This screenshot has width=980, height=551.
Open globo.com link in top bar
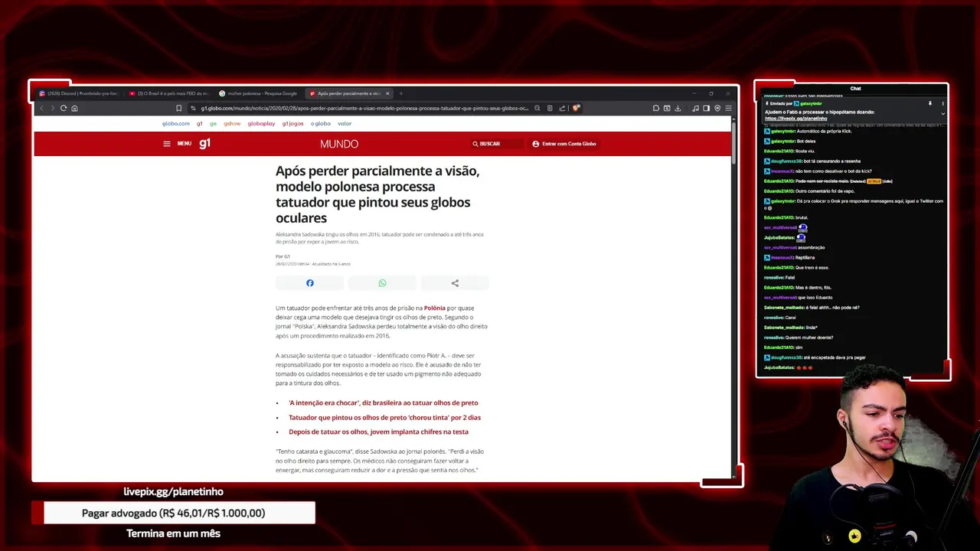pos(175,123)
